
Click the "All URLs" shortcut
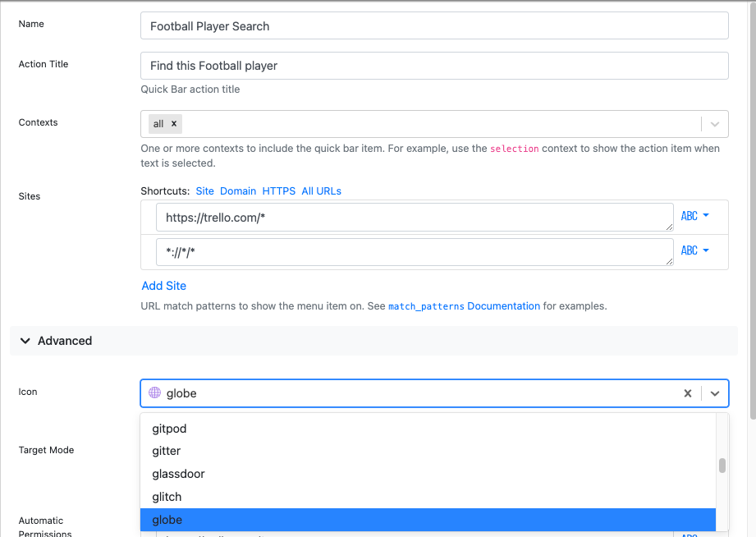pyautogui.click(x=321, y=190)
